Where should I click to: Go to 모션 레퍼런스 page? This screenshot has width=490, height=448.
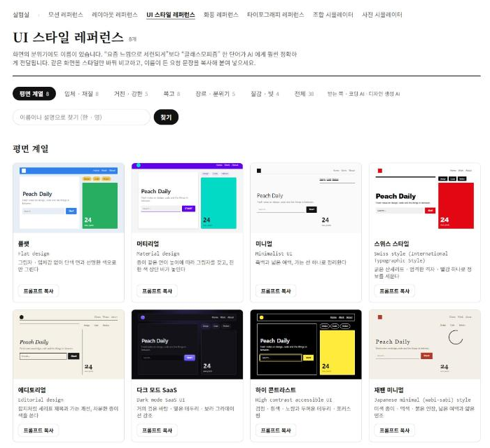(66, 15)
